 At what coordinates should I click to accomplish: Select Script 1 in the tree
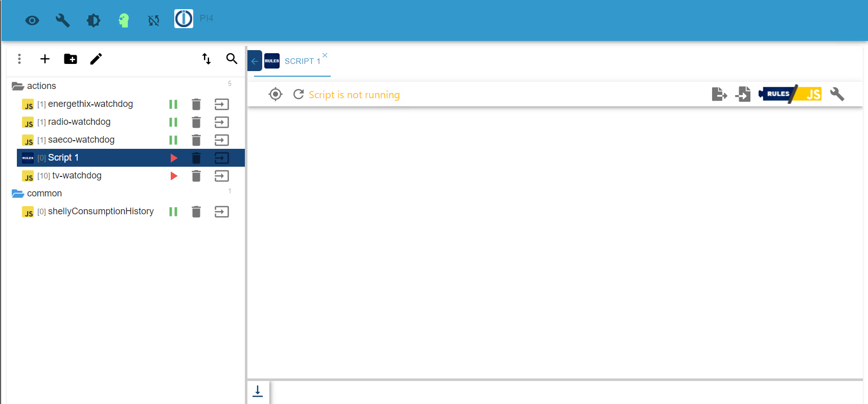(x=63, y=158)
